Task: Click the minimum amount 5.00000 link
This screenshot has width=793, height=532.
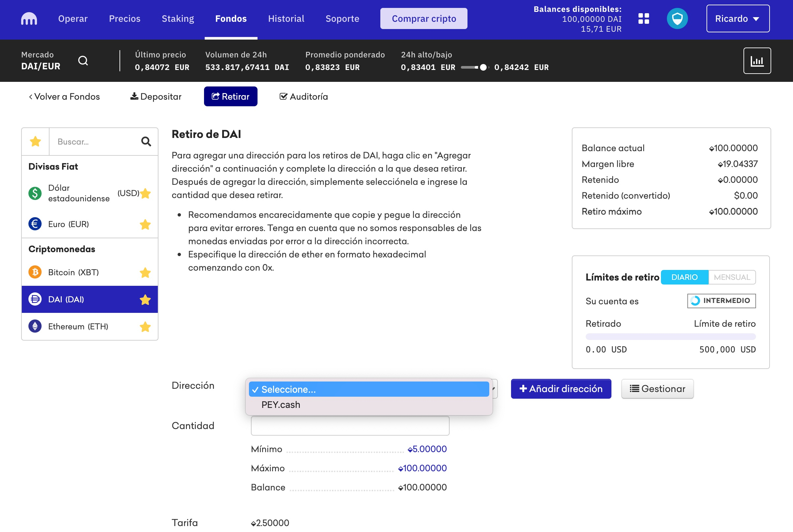Action: coord(427,449)
